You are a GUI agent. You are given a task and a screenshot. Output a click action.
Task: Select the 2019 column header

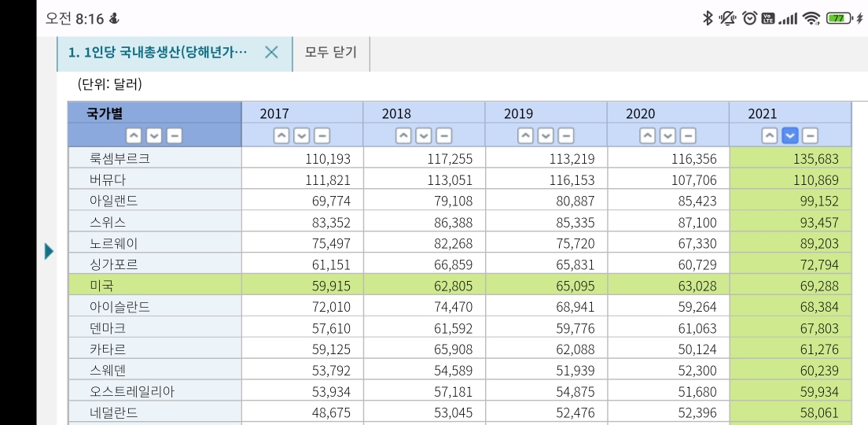point(546,113)
